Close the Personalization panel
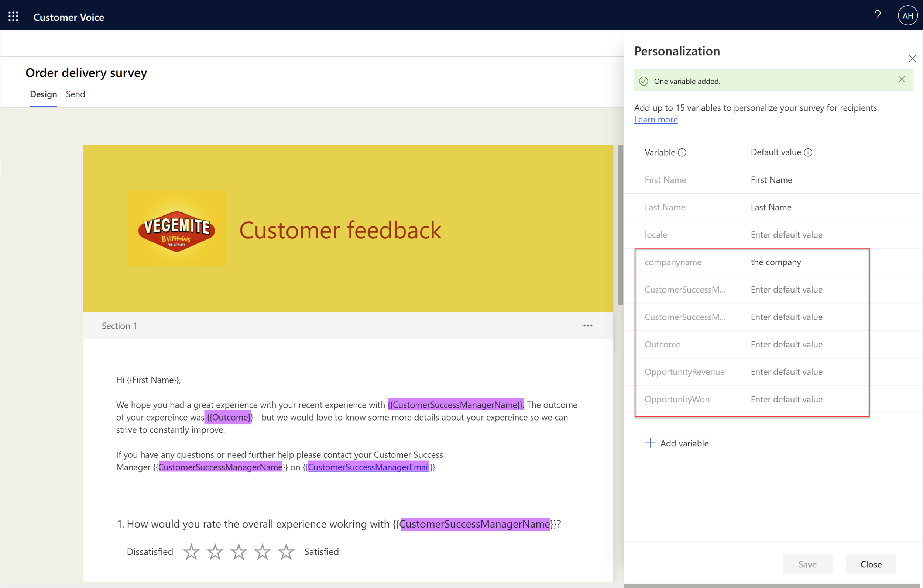 (913, 58)
